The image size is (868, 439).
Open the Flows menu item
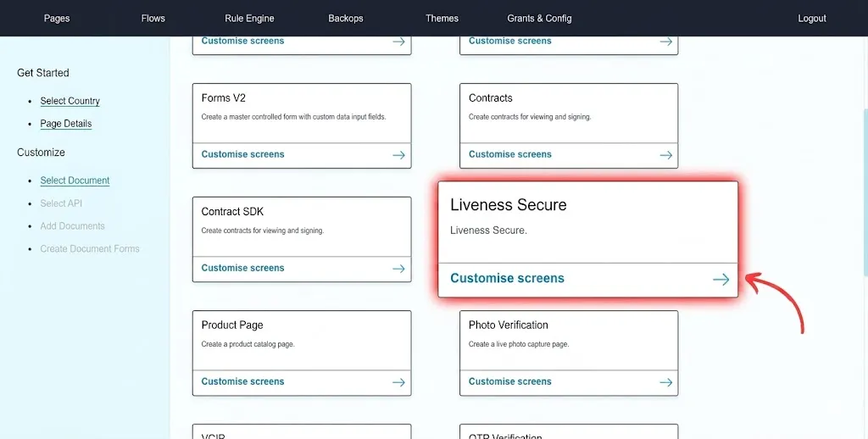(153, 19)
